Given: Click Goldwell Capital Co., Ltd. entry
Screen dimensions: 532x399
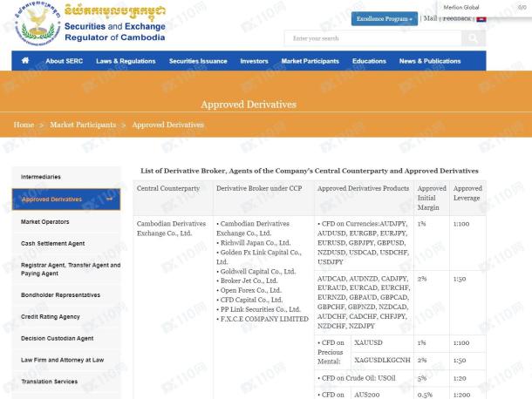Looking at the screenshot, I should (x=258, y=271).
